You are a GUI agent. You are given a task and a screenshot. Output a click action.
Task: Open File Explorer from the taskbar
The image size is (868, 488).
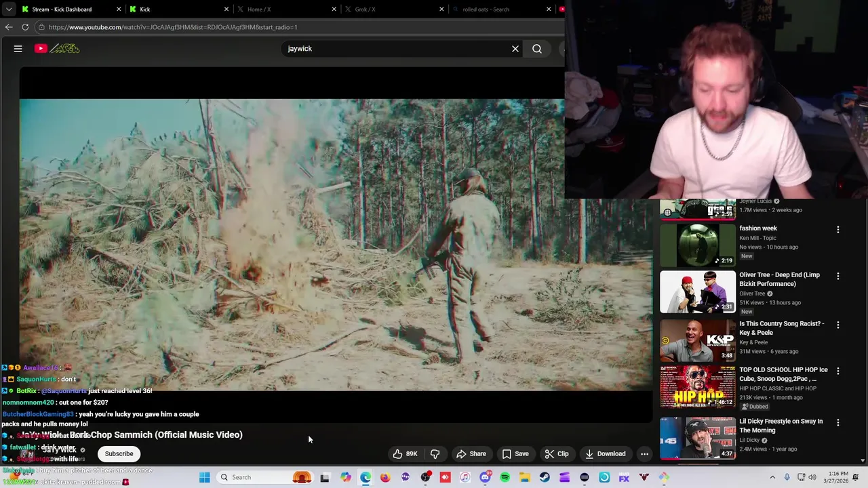(x=525, y=477)
